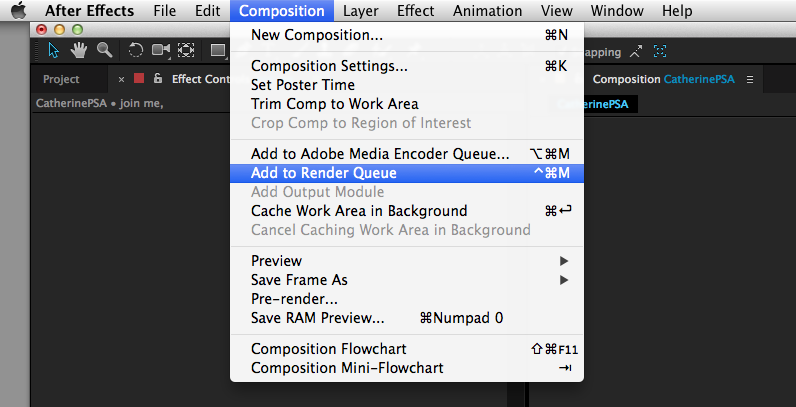Click the CatherinePSA composition breadcrumb button
The image size is (796, 407).
coord(594,104)
